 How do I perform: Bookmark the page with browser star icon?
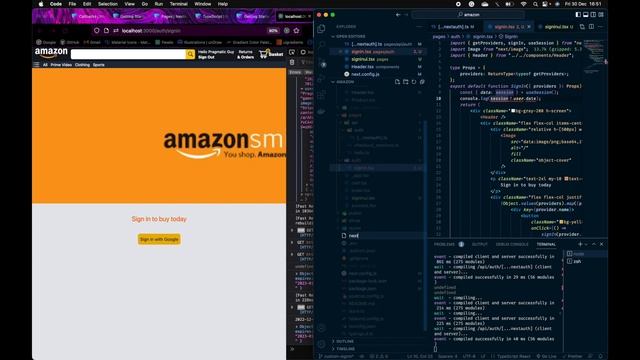click(296, 31)
